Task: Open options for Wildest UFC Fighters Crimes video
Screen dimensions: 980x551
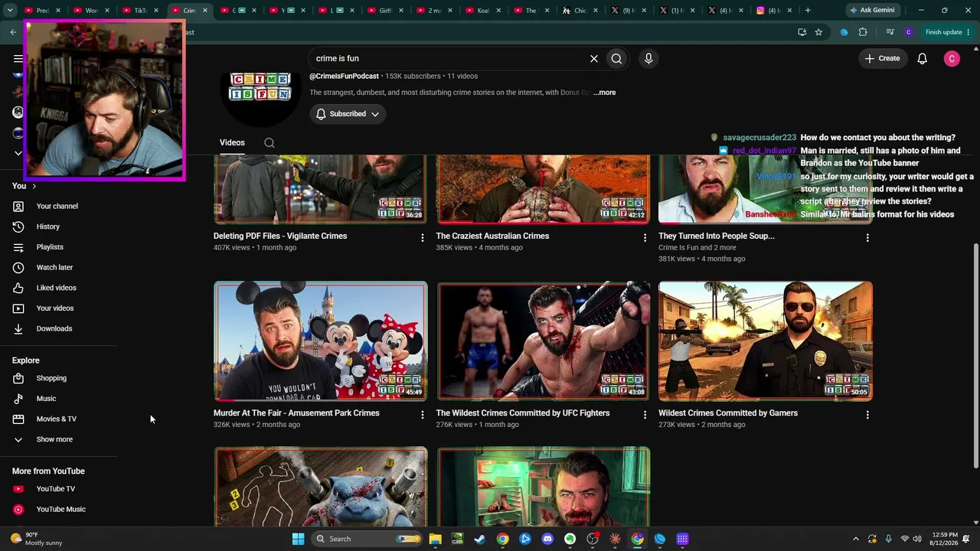Action: pyautogui.click(x=645, y=415)
